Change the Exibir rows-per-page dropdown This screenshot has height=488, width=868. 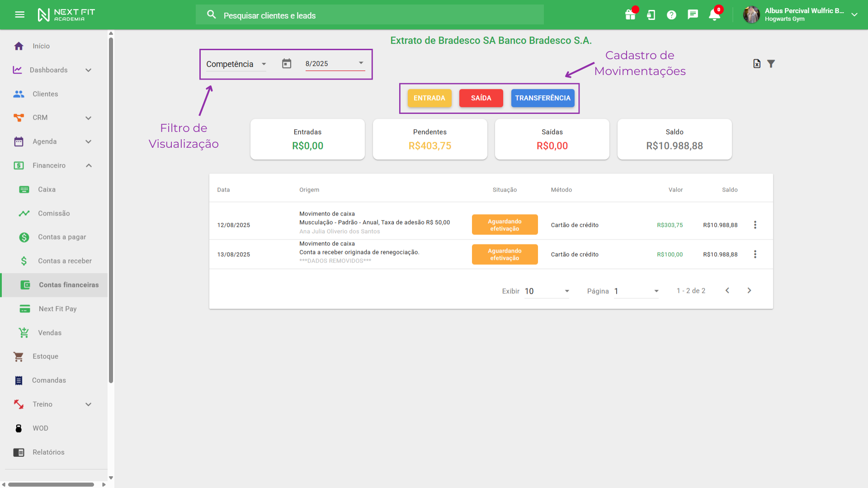547,291
